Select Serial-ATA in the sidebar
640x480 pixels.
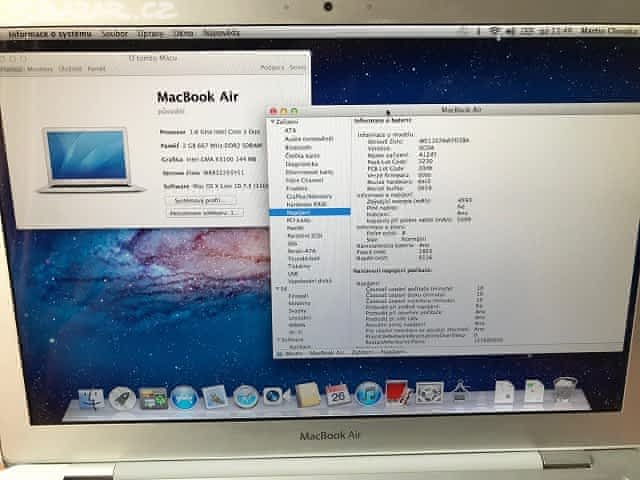pos(302,251)
